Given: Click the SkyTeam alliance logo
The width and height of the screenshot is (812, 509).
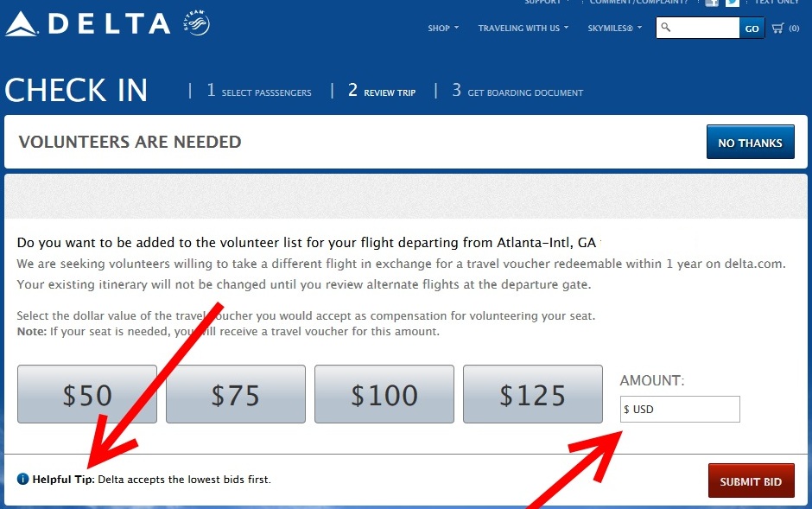Looking at the screenshot, I should (196, 24).
